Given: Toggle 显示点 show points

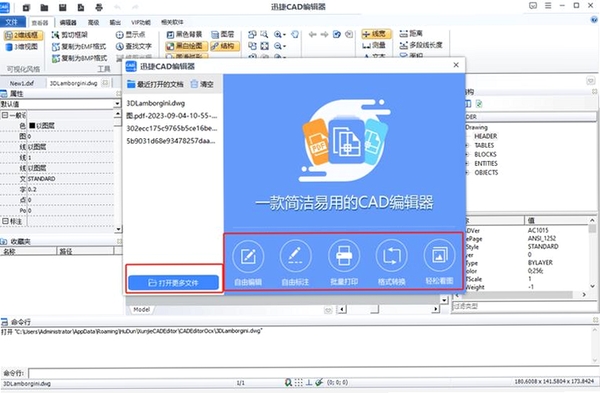Looking at the screenshot, I should coord(131,35).
